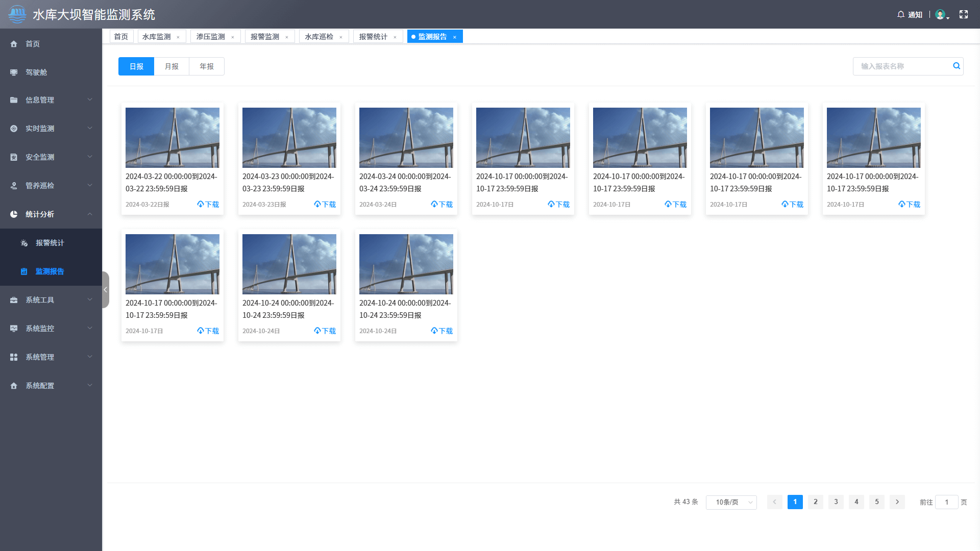Open the 10条/页 page size dropdown
Screen dimensions: 980x551
(x=731, y=502)
